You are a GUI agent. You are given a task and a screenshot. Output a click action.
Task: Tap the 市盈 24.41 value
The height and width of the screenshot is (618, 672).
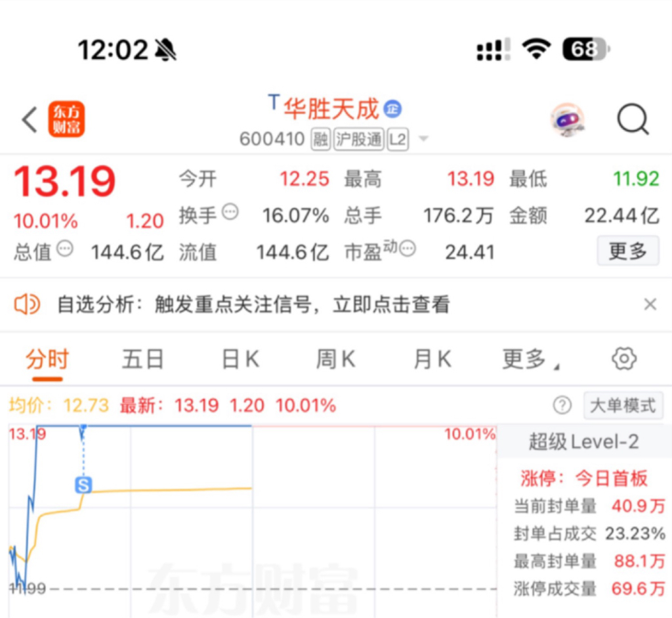pos(470,252)
